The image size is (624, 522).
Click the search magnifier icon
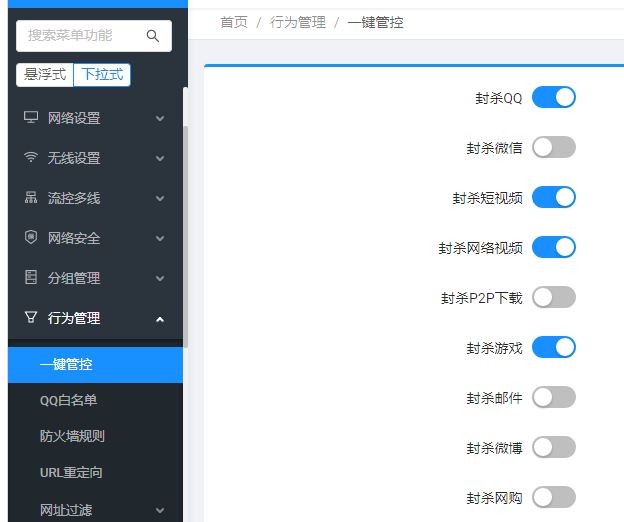153,36
